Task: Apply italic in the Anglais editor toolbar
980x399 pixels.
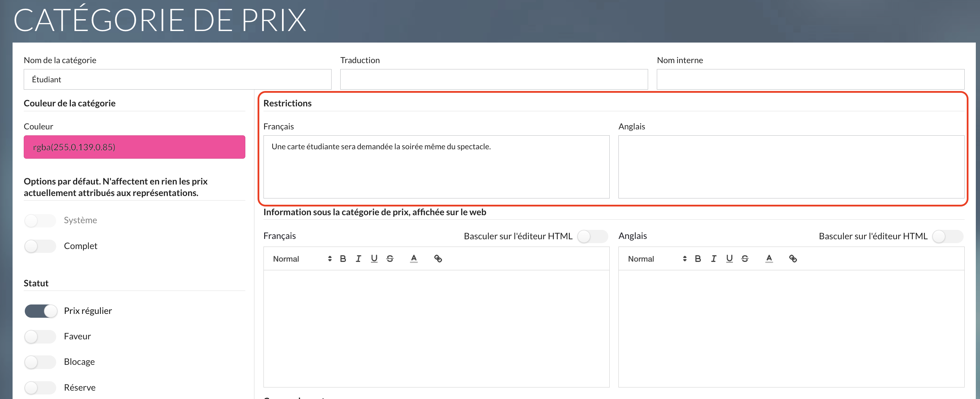Action: coord(713,259)
